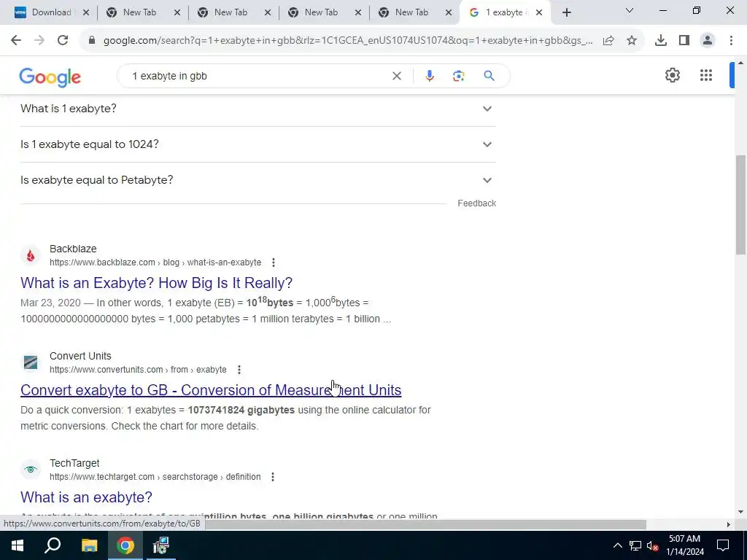Click the vertical page scrollbar thumb
Image resolution: width=747 pixels, height=560 pixels.
pos(740,205)
